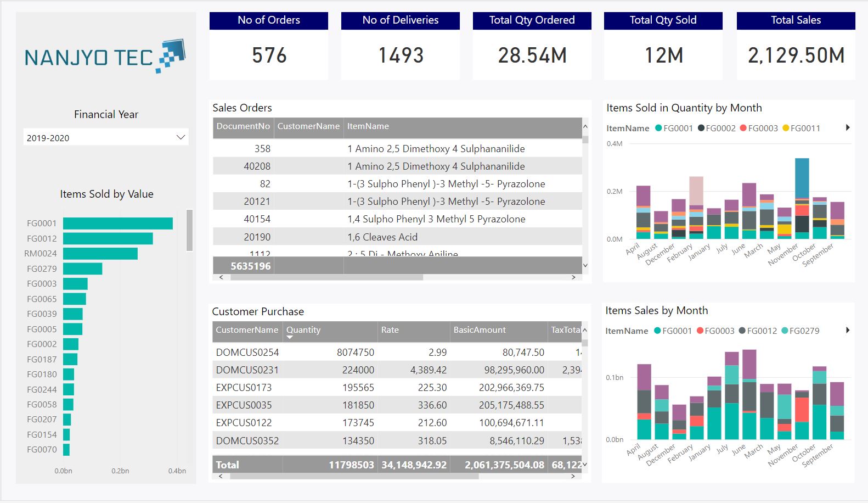This screenshot has width=868, height=503.
Task: Sort Customer Purchase by BasicAmount header
Action: click(499, 330)
